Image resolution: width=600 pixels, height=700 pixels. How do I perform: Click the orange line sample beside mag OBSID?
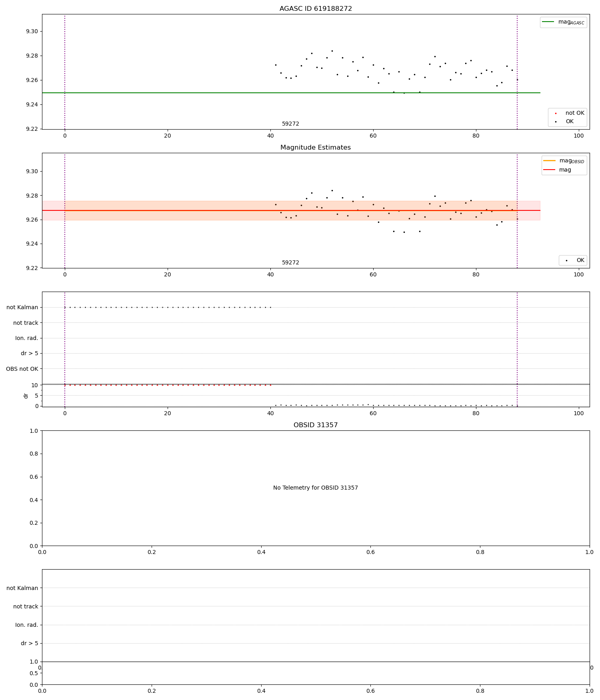[x=550, y=161]
